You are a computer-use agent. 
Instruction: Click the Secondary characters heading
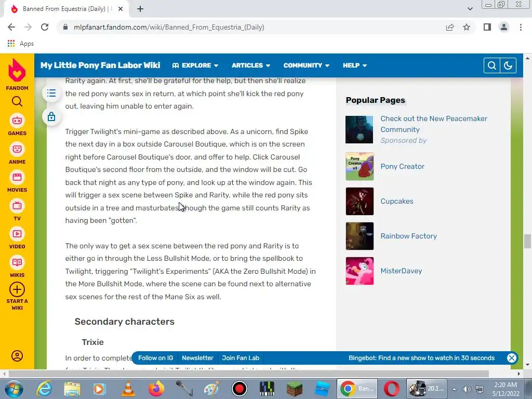[125, 322]
